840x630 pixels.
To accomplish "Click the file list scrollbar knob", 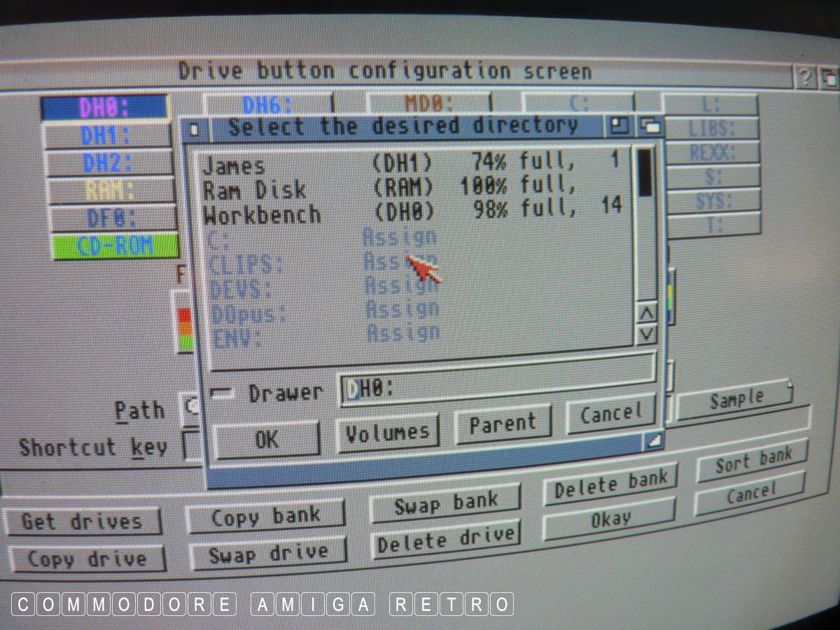I will coord(645,172).
